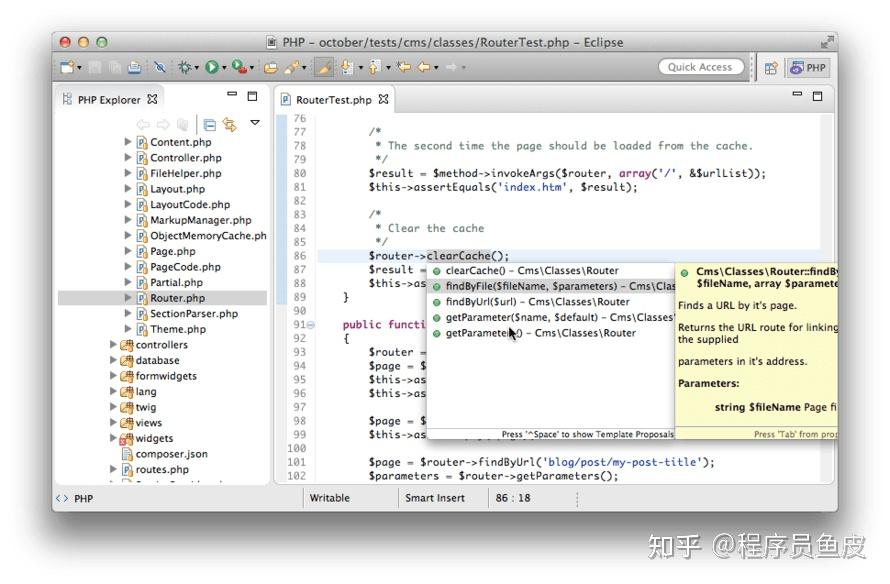
Task: Close the PHP Explorer view
Action: point(152,99)
